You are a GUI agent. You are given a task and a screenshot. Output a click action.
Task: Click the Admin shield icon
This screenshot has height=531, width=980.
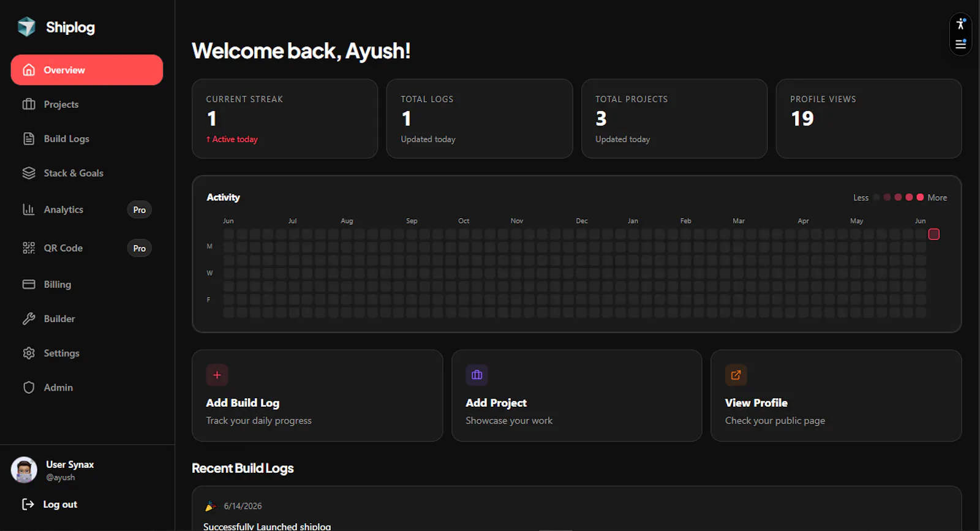pos(29,387)
